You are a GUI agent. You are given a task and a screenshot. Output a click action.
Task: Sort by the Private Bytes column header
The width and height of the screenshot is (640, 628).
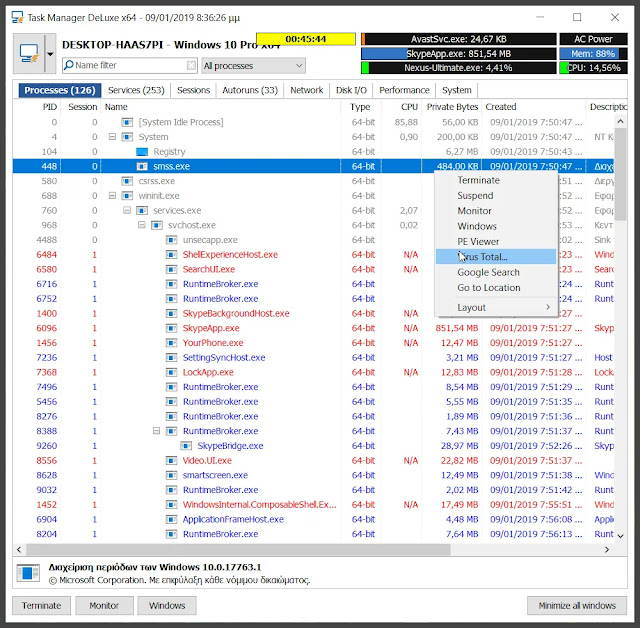tap(452, 107)
